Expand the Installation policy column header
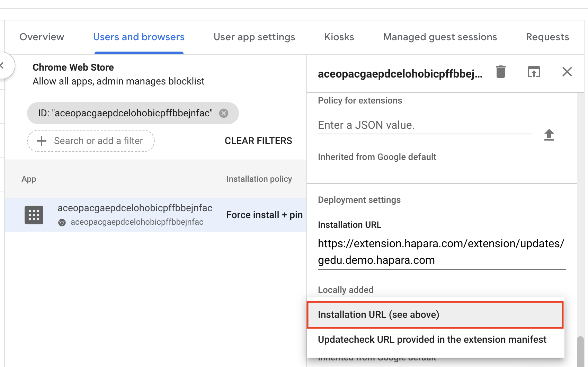 tap(259, 179)
